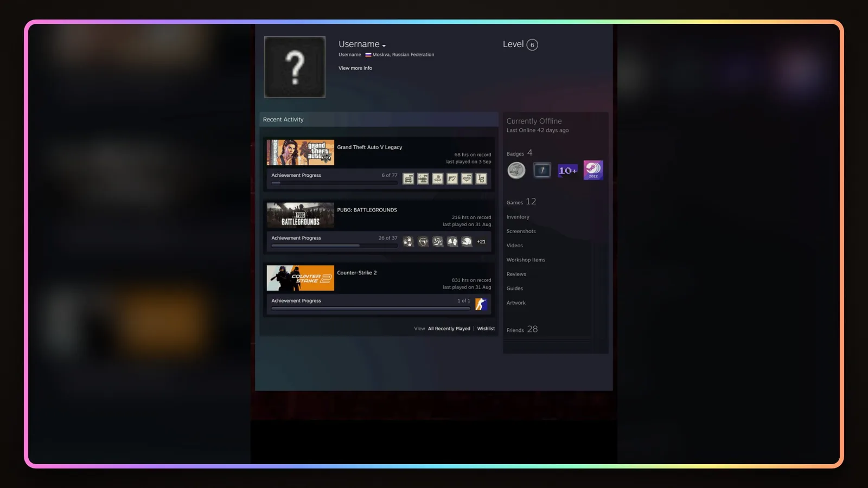Open the Games 12 link
The height and width of the screenshot is (488, 868).
pos(521,202)
